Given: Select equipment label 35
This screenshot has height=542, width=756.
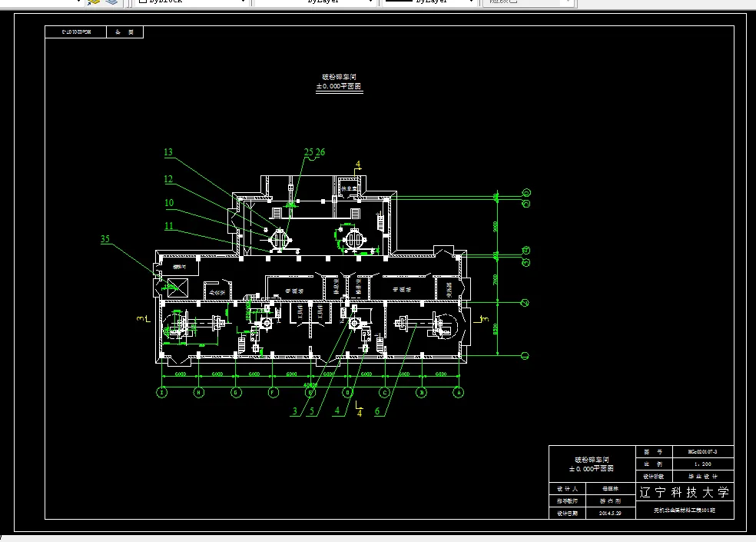Looking at the screenshot, I should [105, 239].
